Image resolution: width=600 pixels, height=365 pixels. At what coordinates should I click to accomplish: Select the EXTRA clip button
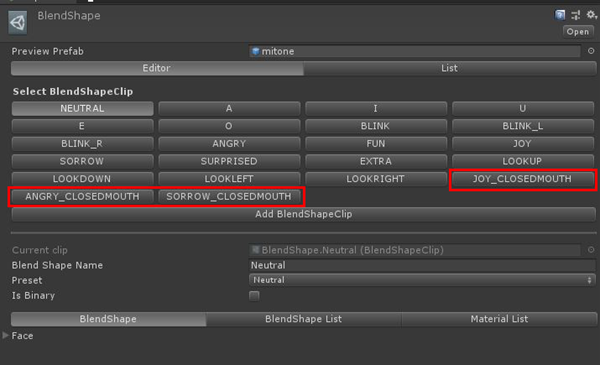pos(376,161)
